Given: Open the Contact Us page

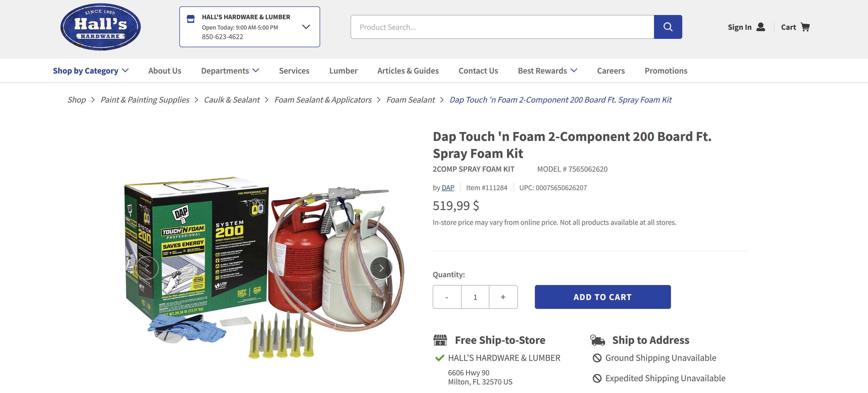Looking at the screenshot, I should coord(478,71).
